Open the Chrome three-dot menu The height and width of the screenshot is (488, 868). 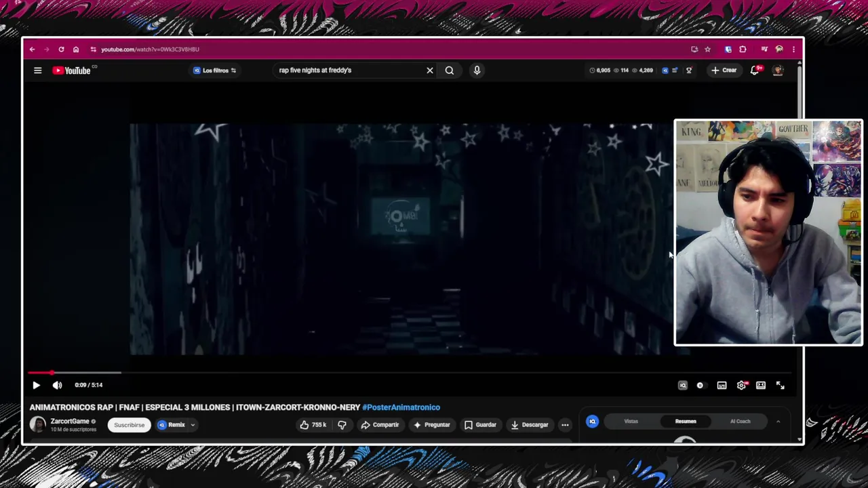click(793, 49)
